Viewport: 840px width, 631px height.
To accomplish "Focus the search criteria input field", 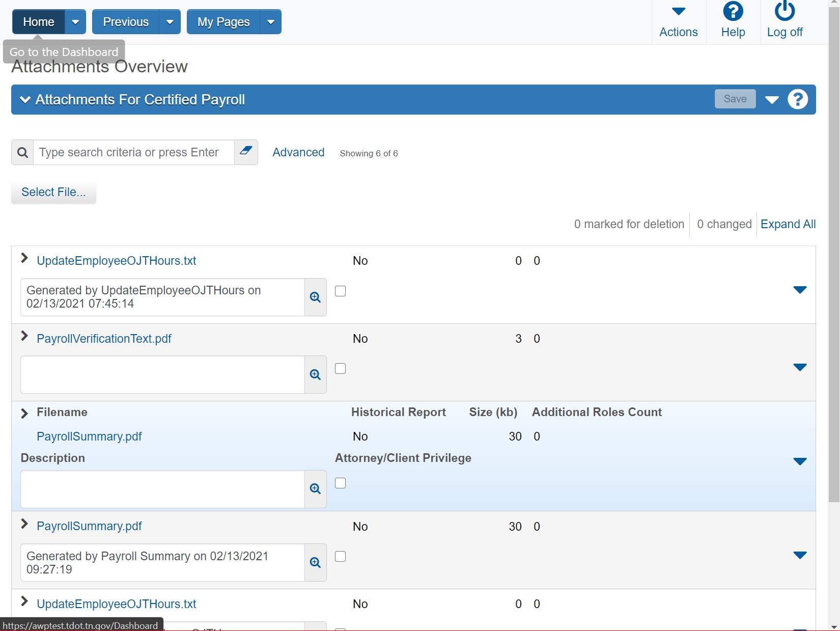I will coord(134,152).
